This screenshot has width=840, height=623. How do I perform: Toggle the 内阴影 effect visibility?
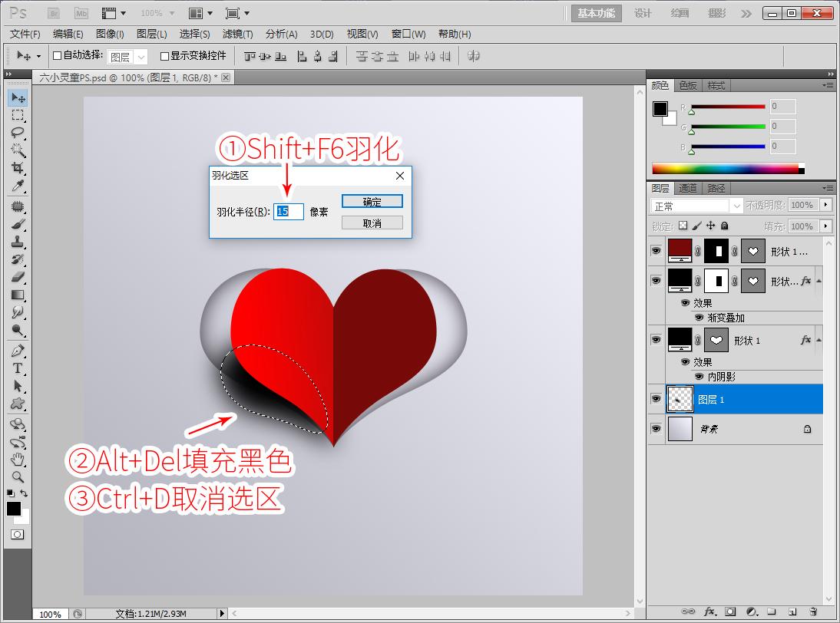point(699,376)
